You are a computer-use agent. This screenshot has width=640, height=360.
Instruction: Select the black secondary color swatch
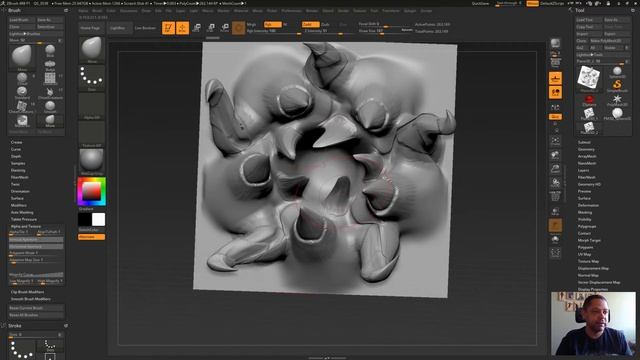pos(85,220)
